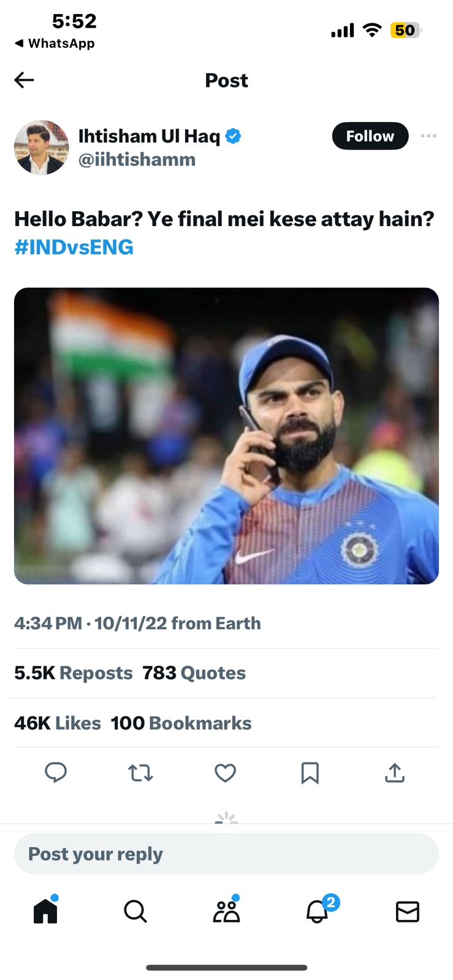
Task: View the 783 Quotes list
Action: click(194, 673)
